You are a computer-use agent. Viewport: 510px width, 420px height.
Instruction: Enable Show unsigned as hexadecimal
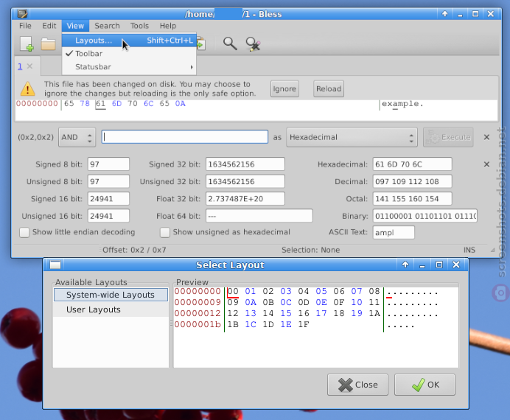165,232
